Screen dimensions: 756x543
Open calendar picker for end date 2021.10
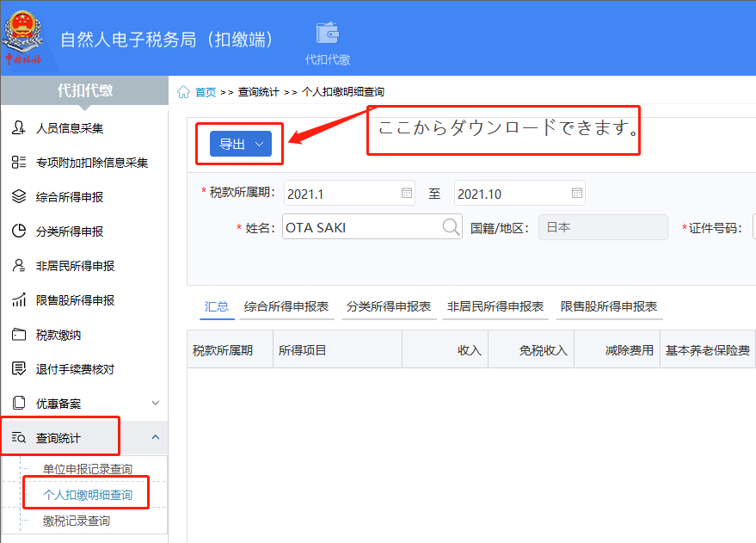[x=577, y=194]
